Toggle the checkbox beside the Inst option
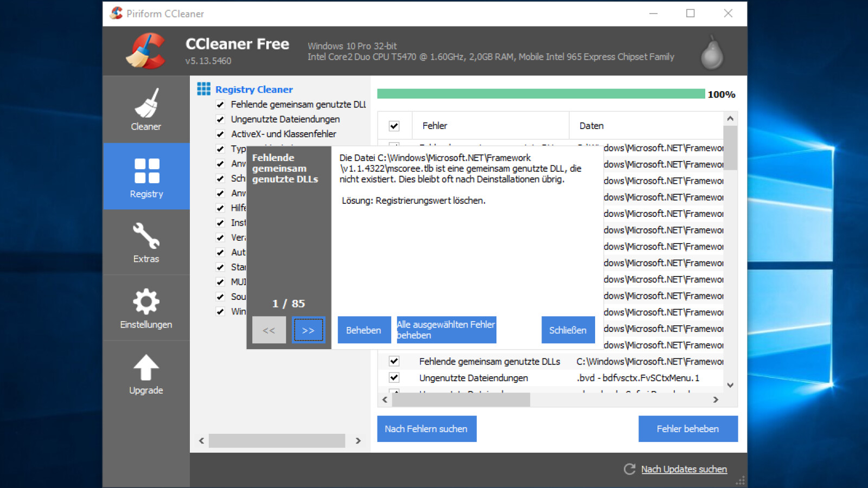The height and width of the screenshot is (488, 868). click(x=220, y=223)
